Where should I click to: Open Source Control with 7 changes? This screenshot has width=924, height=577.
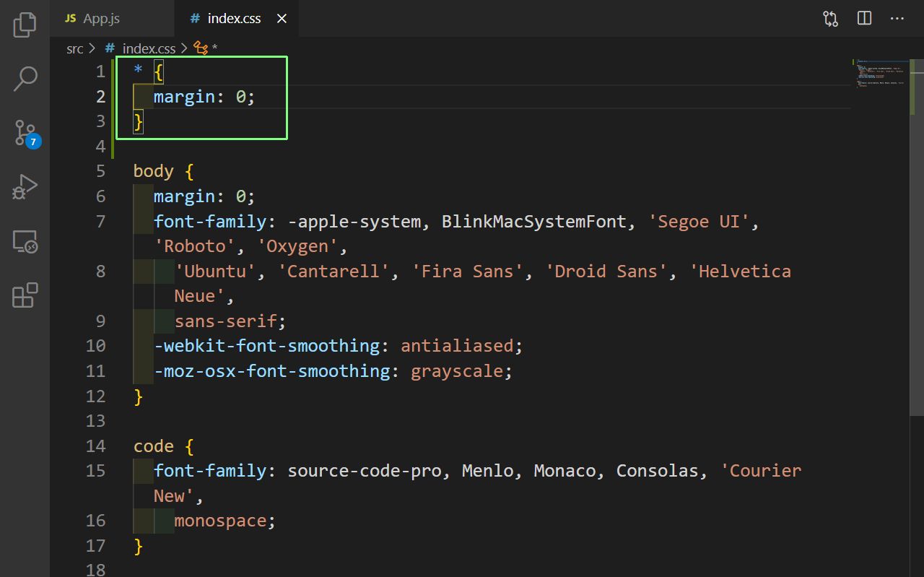pos(25,133)
